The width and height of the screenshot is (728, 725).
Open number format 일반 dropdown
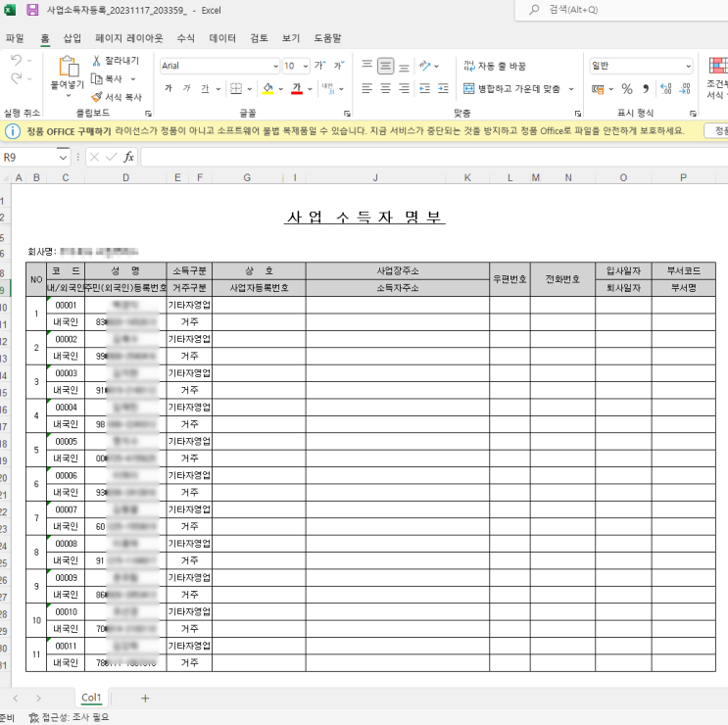pos(688,66)
